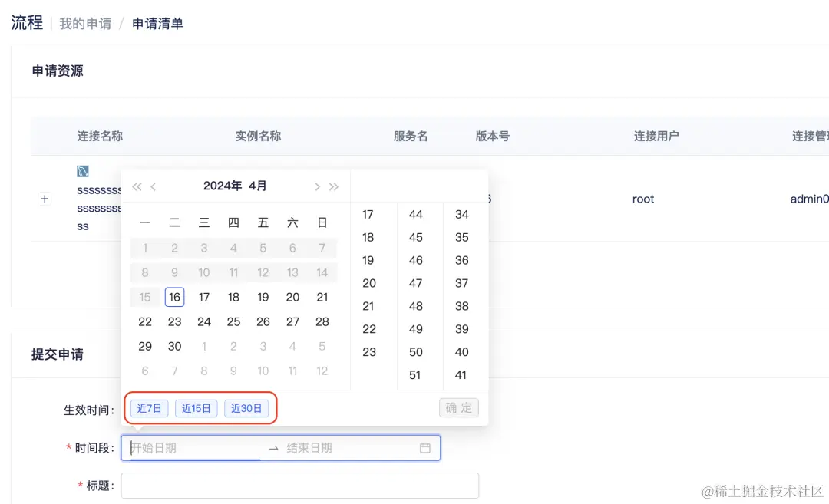Viewport: 829px width, 504px height.
Task: Confirm the date selection with 确定
Action: coord(459,408)
